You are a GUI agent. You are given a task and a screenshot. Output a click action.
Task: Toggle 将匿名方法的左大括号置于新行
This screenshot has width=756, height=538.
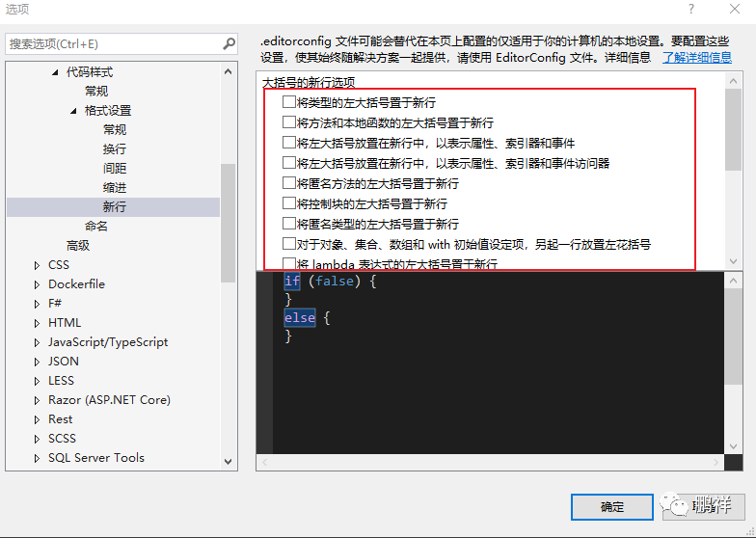click(x=289, y=183)
